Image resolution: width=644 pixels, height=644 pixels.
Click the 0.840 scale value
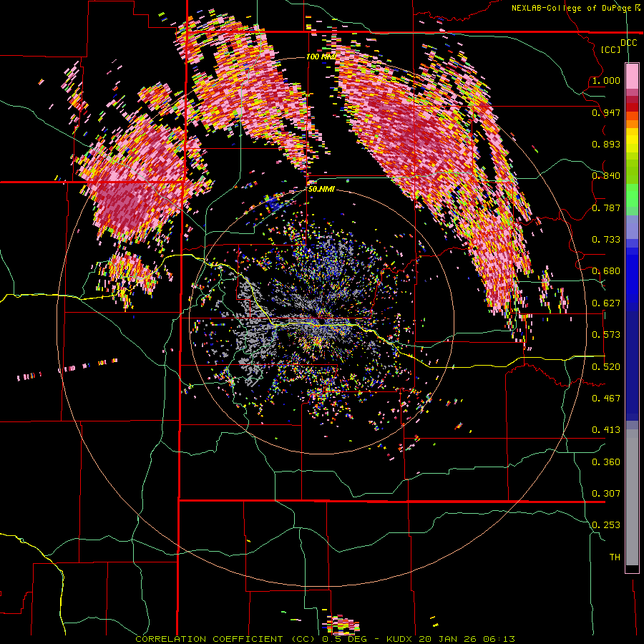coord(606,176)
